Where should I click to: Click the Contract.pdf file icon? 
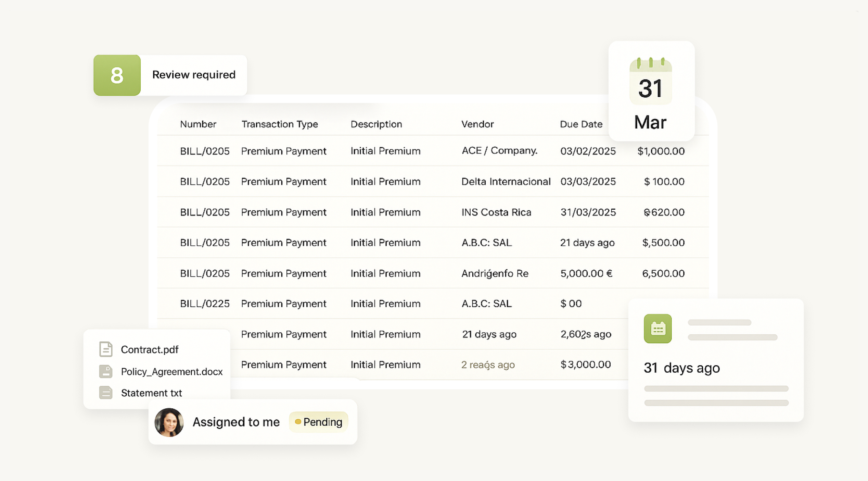pyautogui.click(x=106, y=349)
